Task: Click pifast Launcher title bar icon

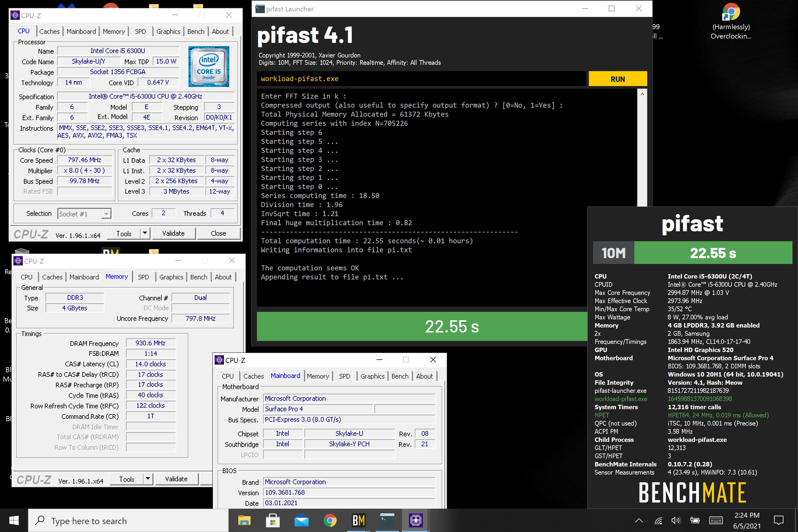Action: pos(260,8)
